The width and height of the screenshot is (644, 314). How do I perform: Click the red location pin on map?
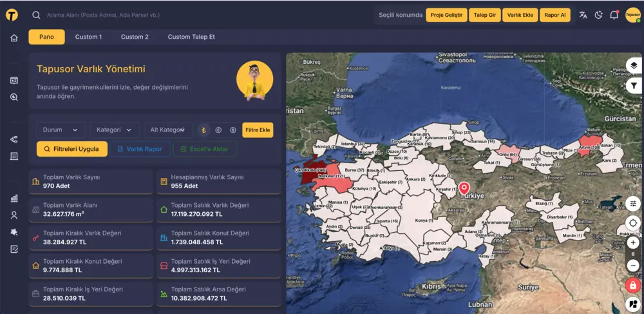click(464, 188)
